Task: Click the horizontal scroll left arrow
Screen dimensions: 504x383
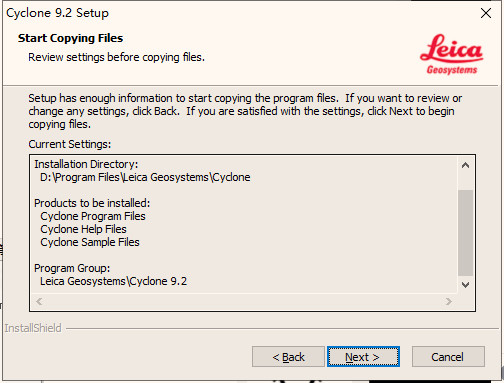Action: [x=39, y=301]
